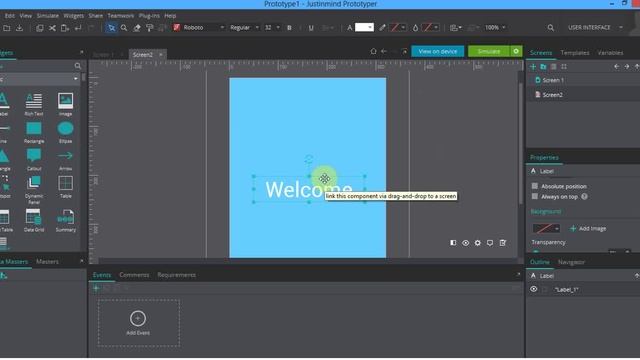Screen dimensions: 640x360
Task: Open the USER INTERFACE workspace dropdown
Action: pyautogui.click(x=595, y=27)
